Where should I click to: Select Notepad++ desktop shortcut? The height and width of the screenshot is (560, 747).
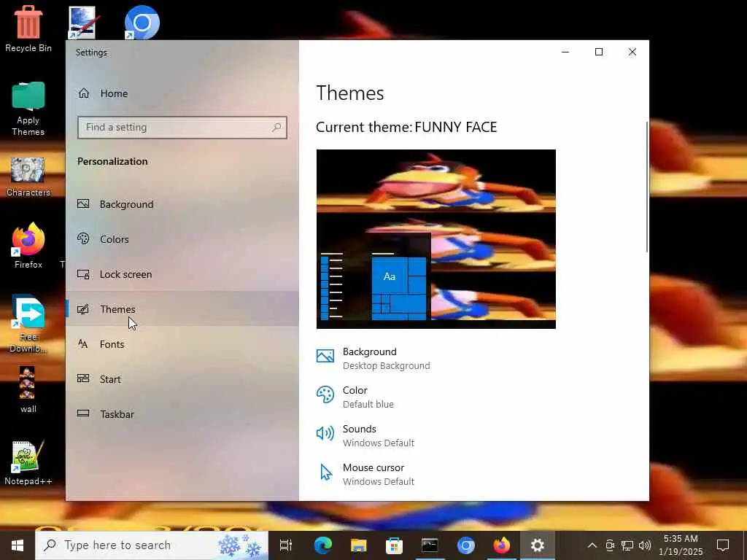click(x=28, y=463)
